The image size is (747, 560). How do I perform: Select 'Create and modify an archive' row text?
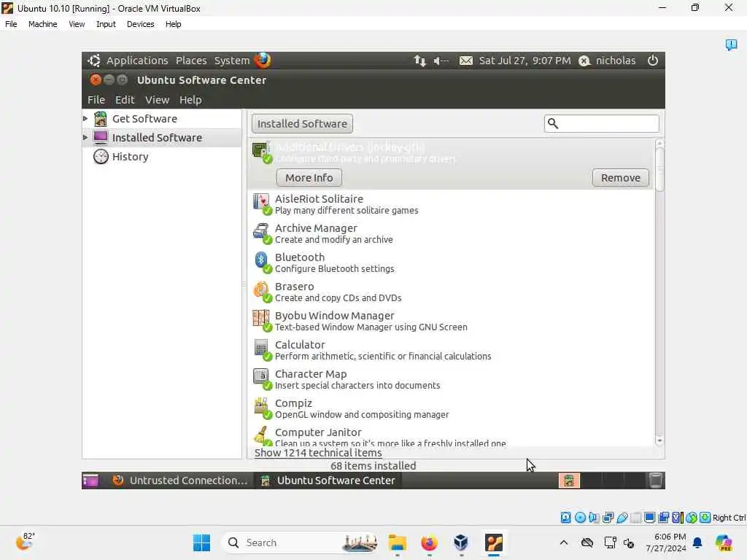tap(334, 239)
